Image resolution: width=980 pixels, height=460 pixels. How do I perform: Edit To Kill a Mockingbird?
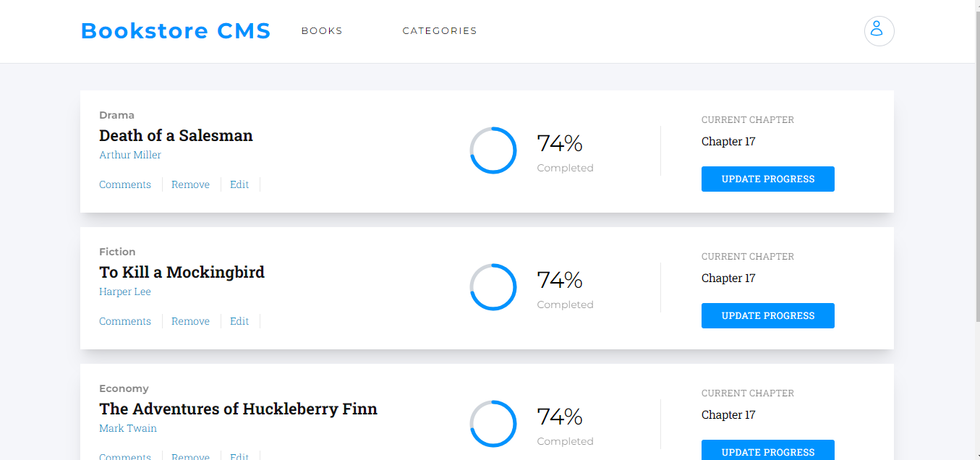coord(239,321)
